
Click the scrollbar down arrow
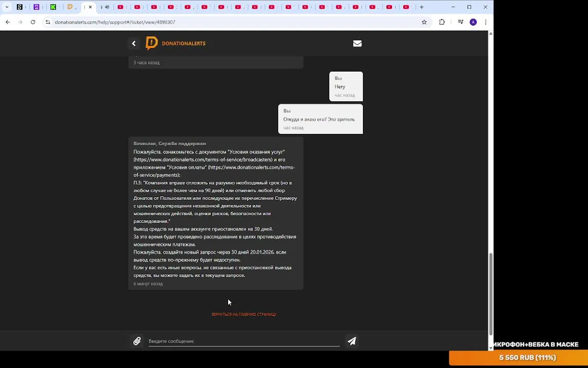(491, 348)
